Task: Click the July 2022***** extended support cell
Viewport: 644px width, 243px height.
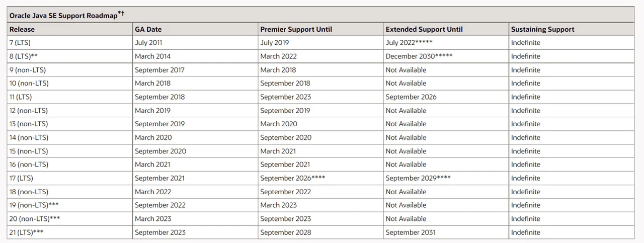Action: click(409, 43)
